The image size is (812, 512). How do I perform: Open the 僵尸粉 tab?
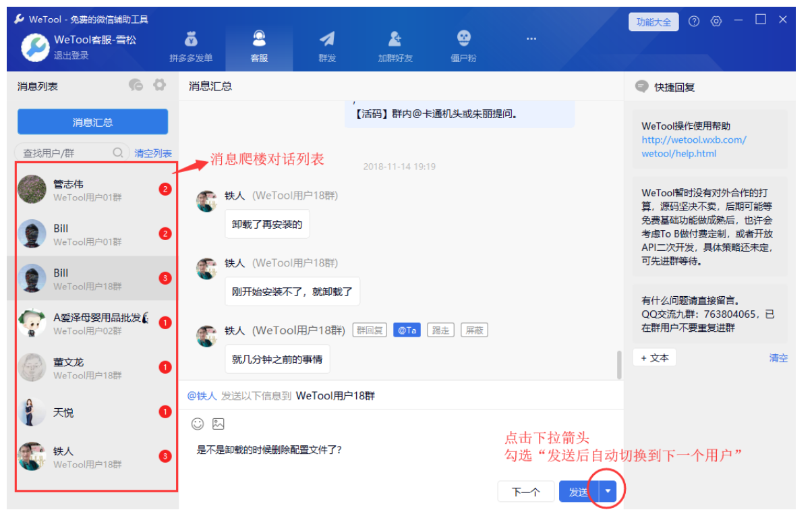tap(463, 46)
